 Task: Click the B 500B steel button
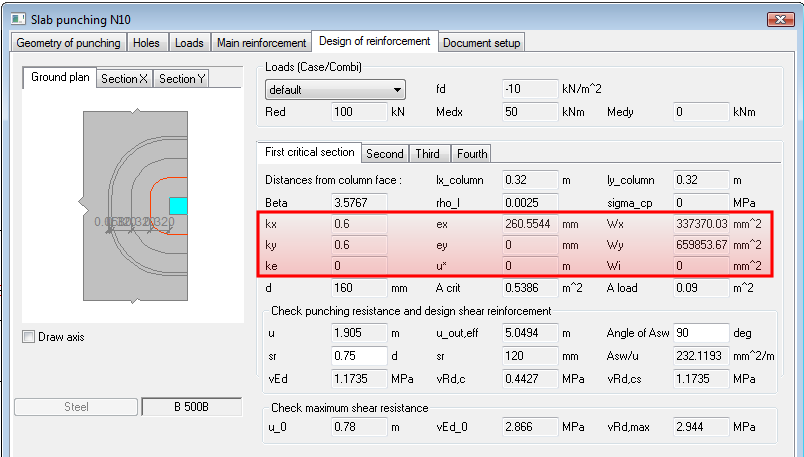point(192,407)
